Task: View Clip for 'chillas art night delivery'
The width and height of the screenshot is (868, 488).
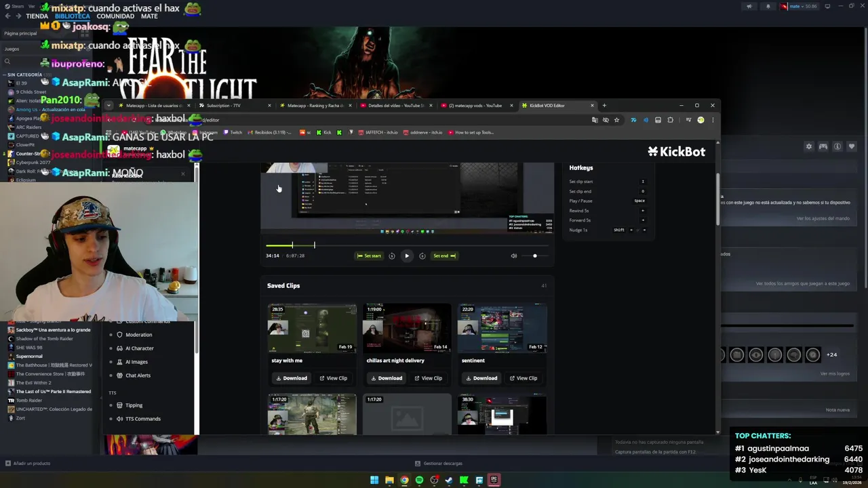Action: pyautogui.click(x=429, y=378)
